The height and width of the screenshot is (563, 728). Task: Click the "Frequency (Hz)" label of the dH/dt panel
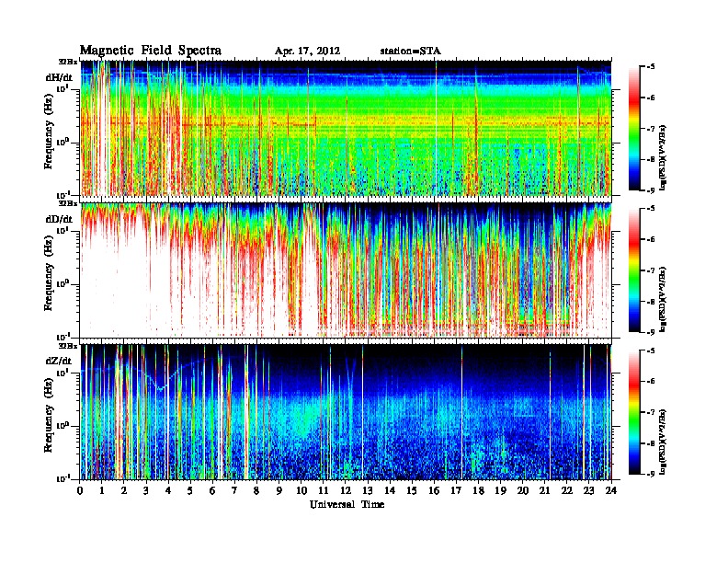pos(49,130)
